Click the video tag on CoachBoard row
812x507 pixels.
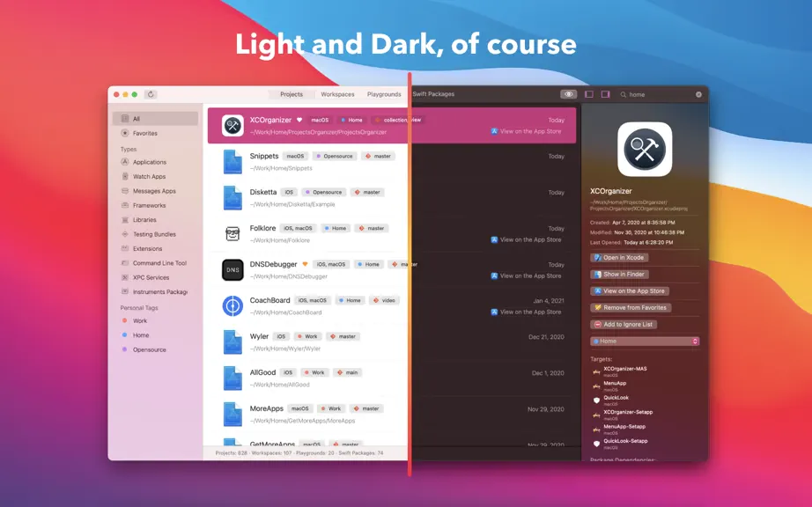point(384,300)
